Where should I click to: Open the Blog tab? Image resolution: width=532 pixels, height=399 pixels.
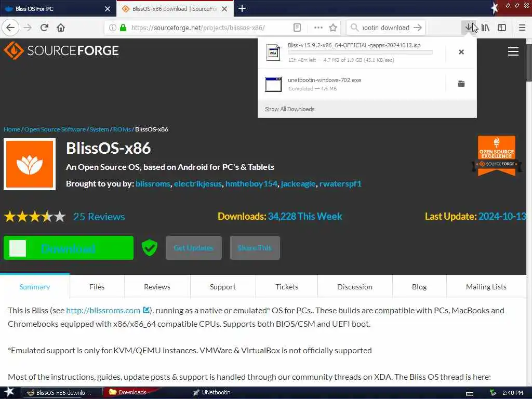[419, 287]
